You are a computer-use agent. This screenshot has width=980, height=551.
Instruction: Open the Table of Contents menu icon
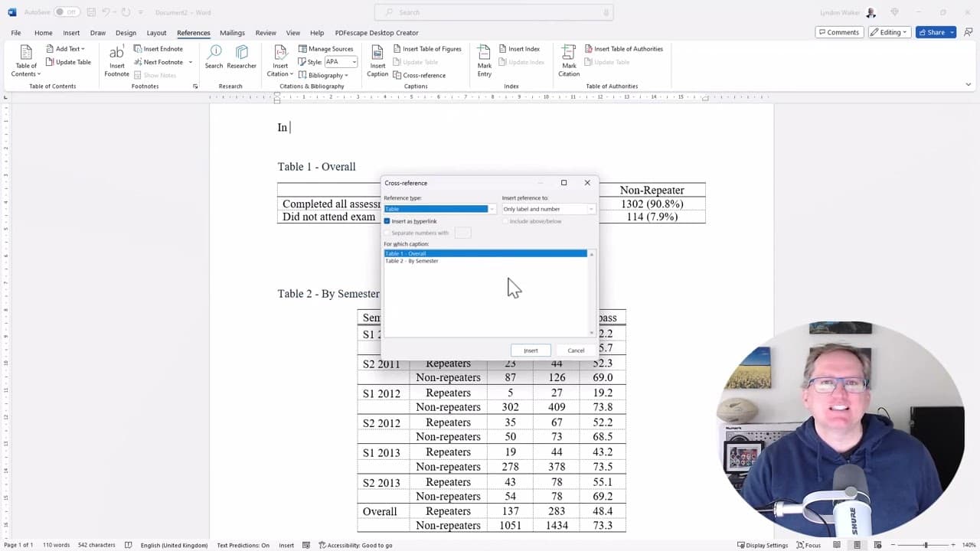click(x=26, y=60)
